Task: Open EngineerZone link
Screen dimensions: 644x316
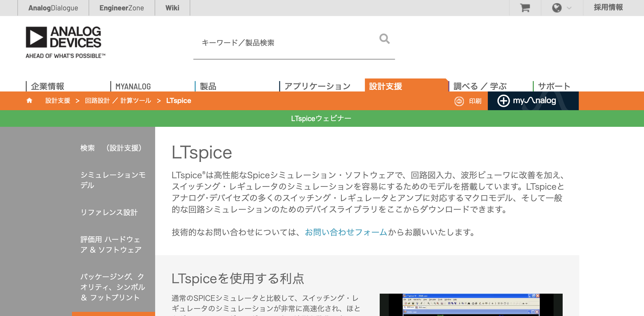Action: pos(122,8)
